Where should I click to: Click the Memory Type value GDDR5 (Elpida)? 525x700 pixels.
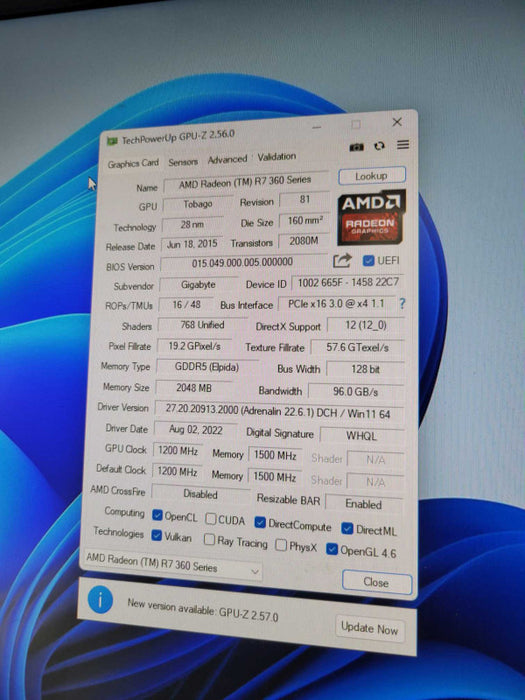[207, 367]
